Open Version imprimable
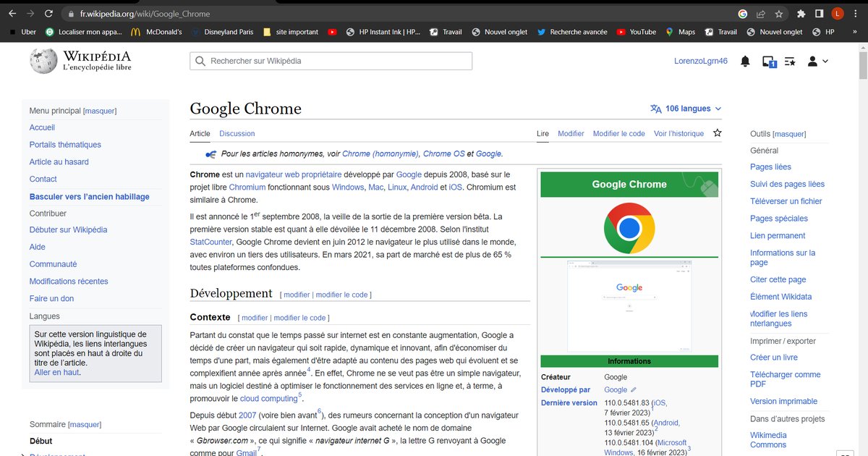The height and width of the screenshot is (456, 868). [784, 402]
